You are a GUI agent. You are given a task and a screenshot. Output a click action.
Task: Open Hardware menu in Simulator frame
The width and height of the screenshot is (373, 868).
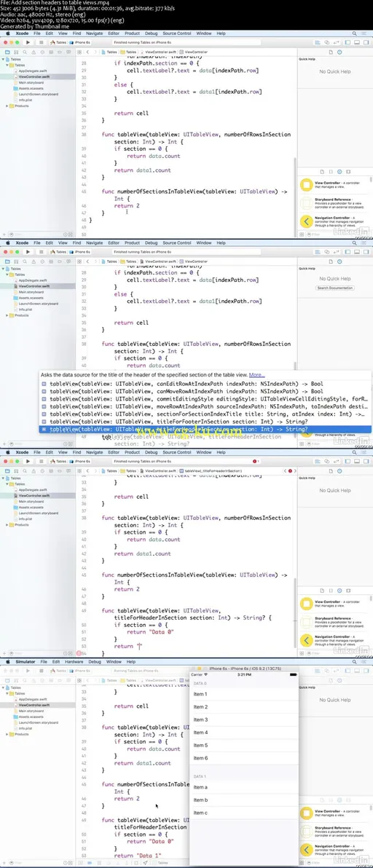pos(74,661)
